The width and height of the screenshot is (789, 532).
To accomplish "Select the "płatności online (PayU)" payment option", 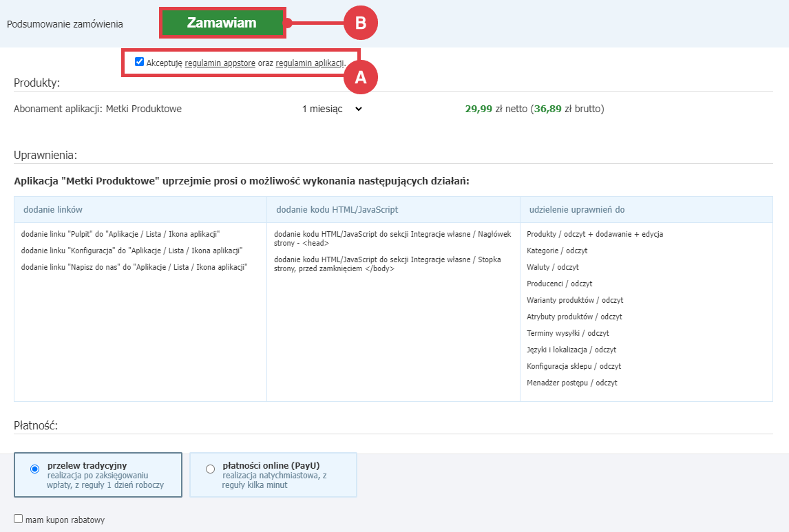I will coord(209,468).
